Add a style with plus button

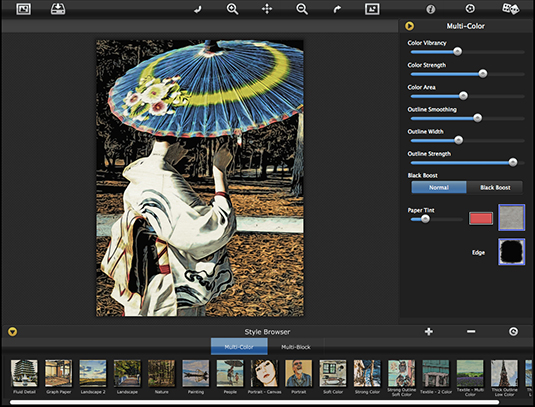coord(429,331)
